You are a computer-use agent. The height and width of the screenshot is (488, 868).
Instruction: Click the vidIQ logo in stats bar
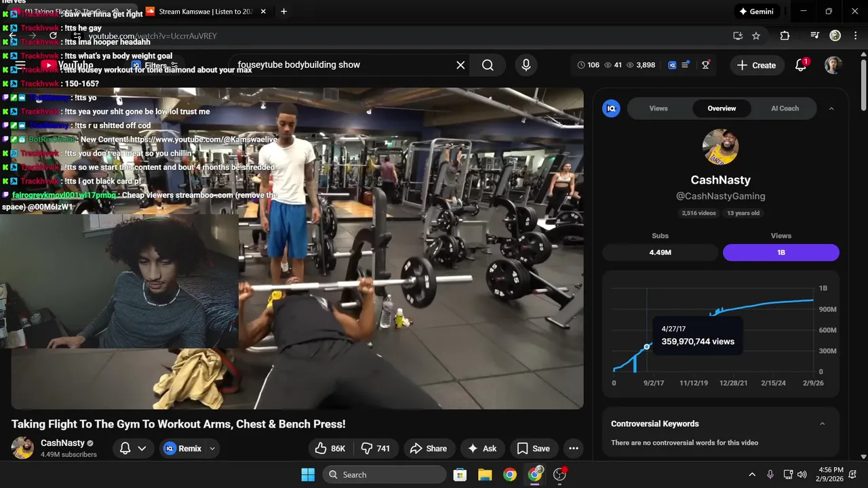tap(672, 65)
